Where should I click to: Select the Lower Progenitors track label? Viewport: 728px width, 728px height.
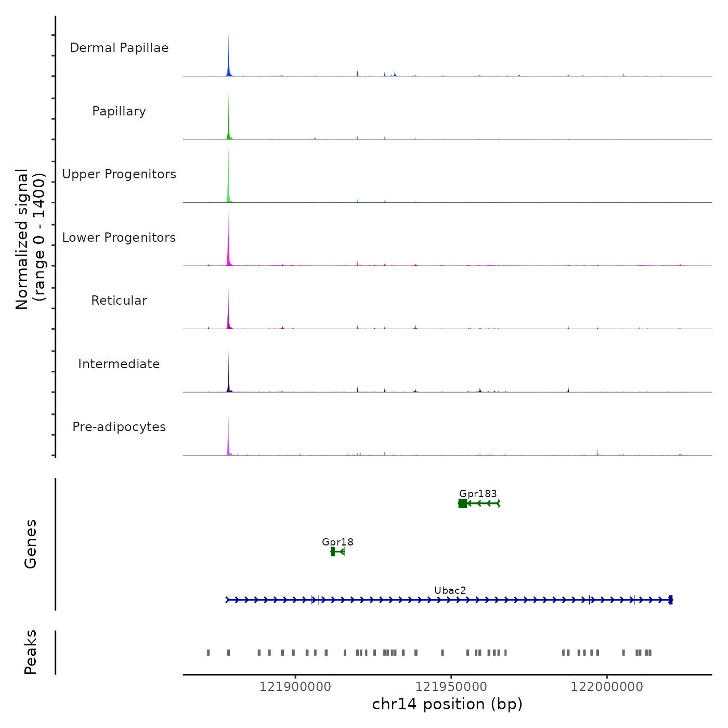click(x=119, y=238)
